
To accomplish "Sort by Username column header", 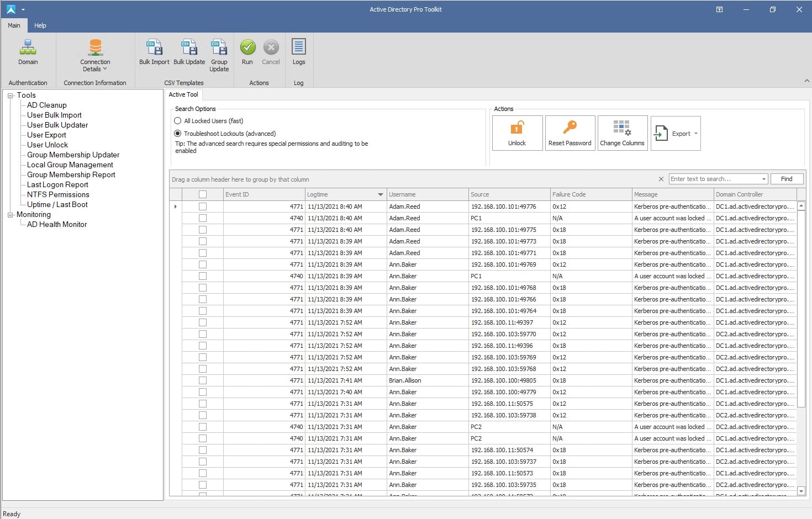I will pos(428,194).
